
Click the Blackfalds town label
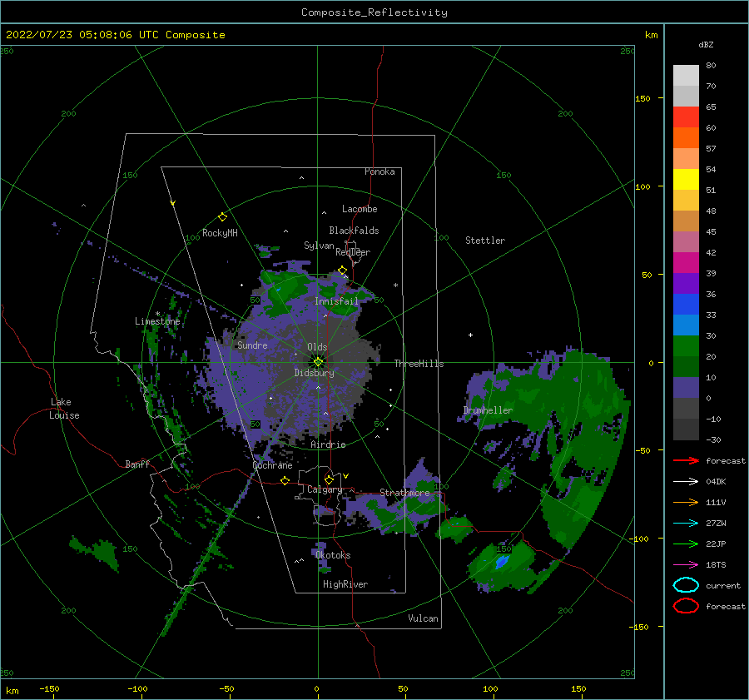coord(354,231)
